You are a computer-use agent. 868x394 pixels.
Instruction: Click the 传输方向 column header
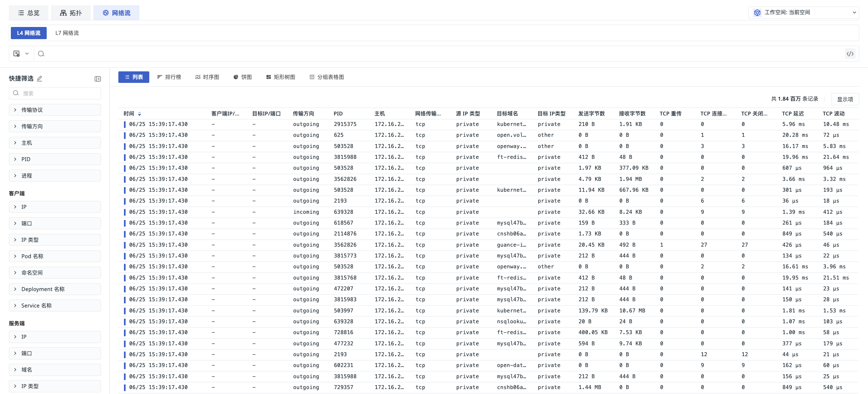coord(303,113)
